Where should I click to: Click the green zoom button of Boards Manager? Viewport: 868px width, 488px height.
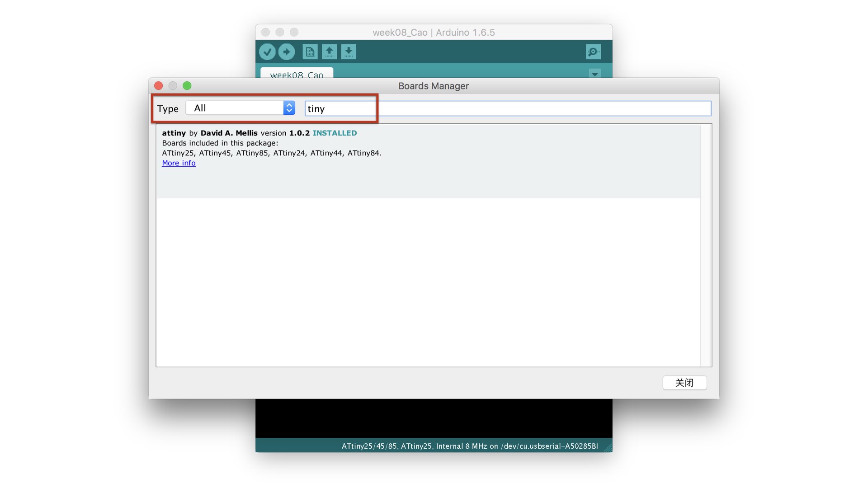187,86
